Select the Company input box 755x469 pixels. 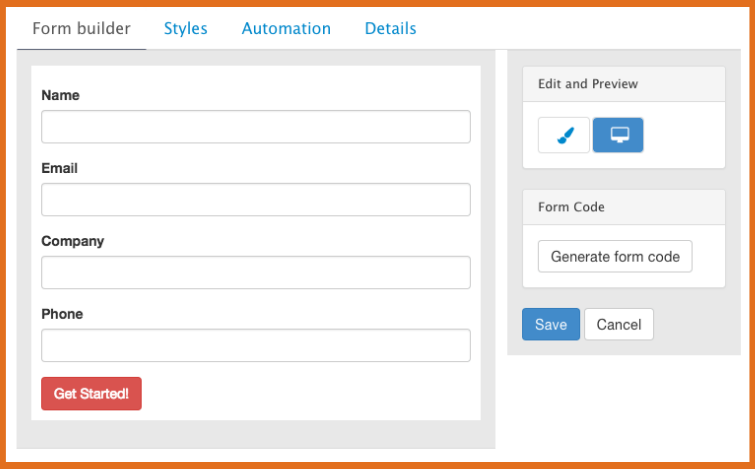[255, 273]
